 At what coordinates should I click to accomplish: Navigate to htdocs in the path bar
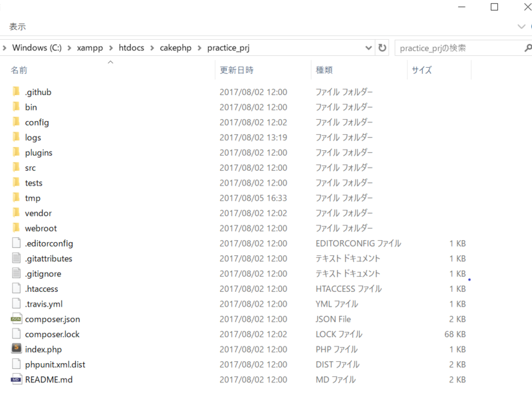tap(131, 47)
